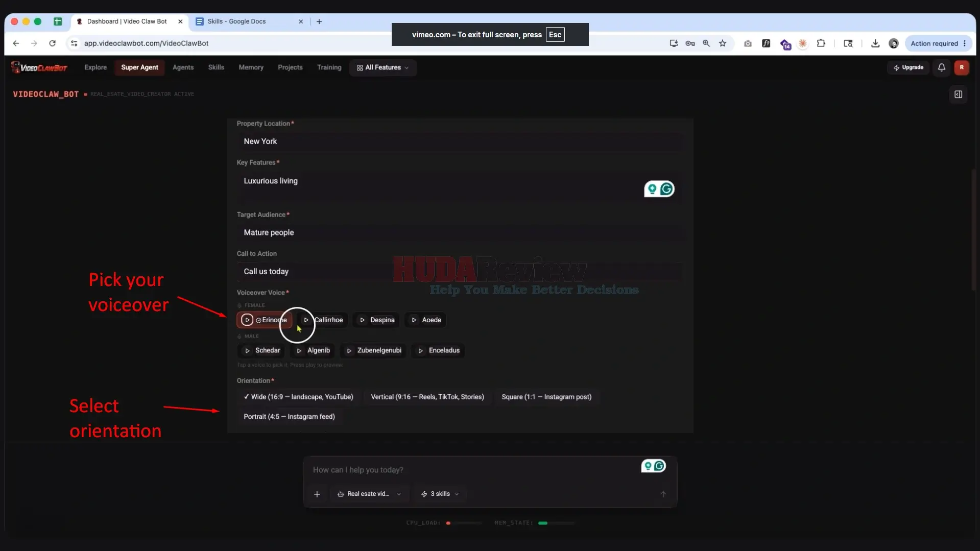Play preview of Schedar voice
980x551 pixels.
pos(247,351)
